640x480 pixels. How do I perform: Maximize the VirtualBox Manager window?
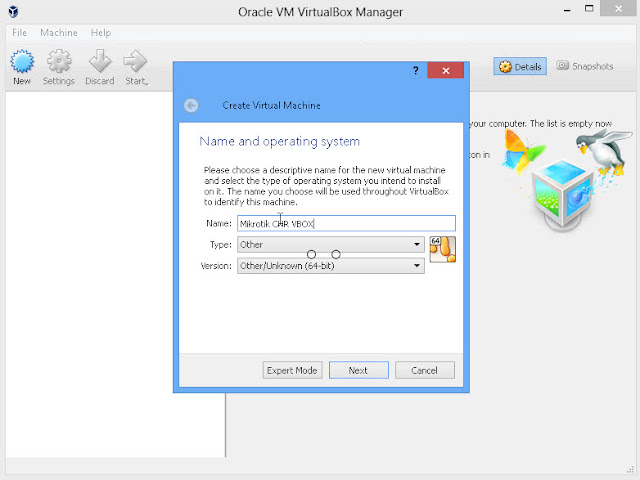click(589, 9)
